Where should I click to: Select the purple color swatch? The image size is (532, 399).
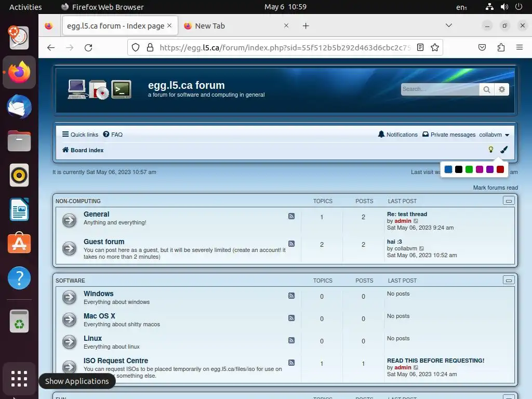tap(489, 169)
